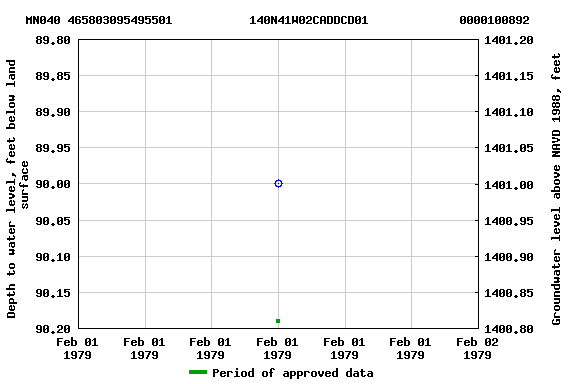576x384 pixels.
Task: Click the site ID 'MN040 465803095495501'
Action: pyautogui.click(x=99, y=20)
